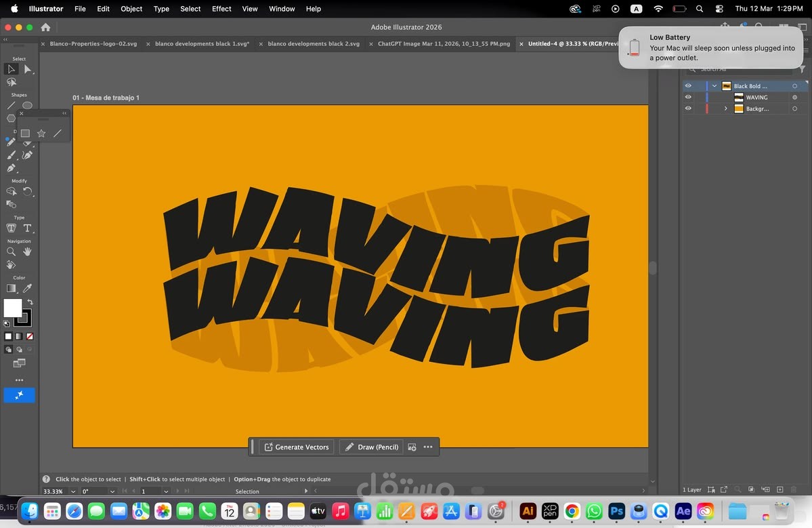This screenshot has height=528, width=812.
Task: Click the help question mark in status hint
Action: [46, 479]
